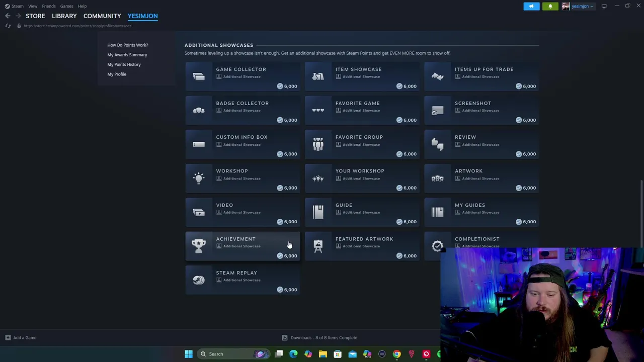
Task: Open the Screenshot showcase icon
Action: [437, 110]
